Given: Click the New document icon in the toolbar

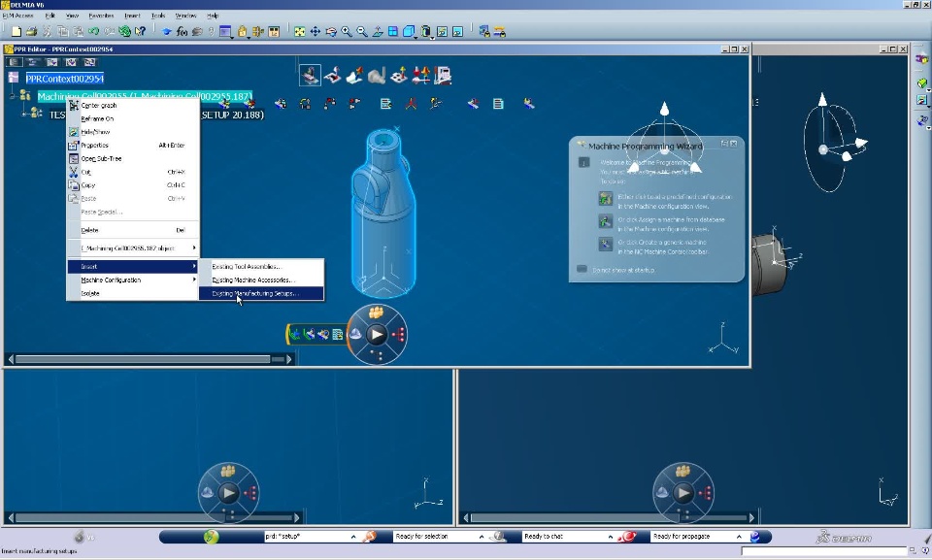Looking at the screenshot, I should pos(17,31).
